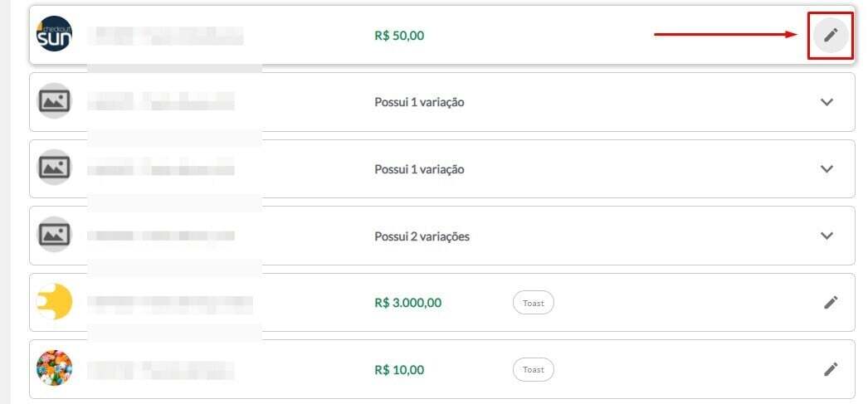The height and width of the screenshot is (404, 868).
Task: Click the "Possui 2 variações" label
Action: pos(422,236)
